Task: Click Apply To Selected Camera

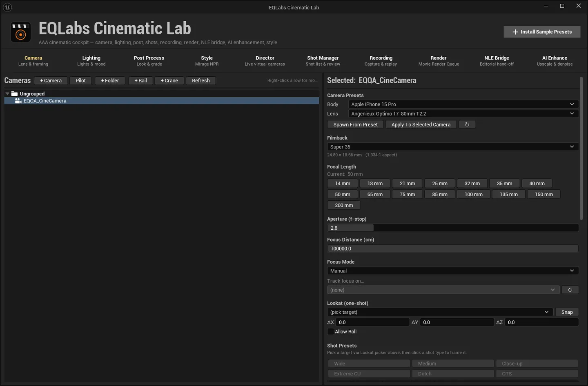Action: [x=421, y=124]
